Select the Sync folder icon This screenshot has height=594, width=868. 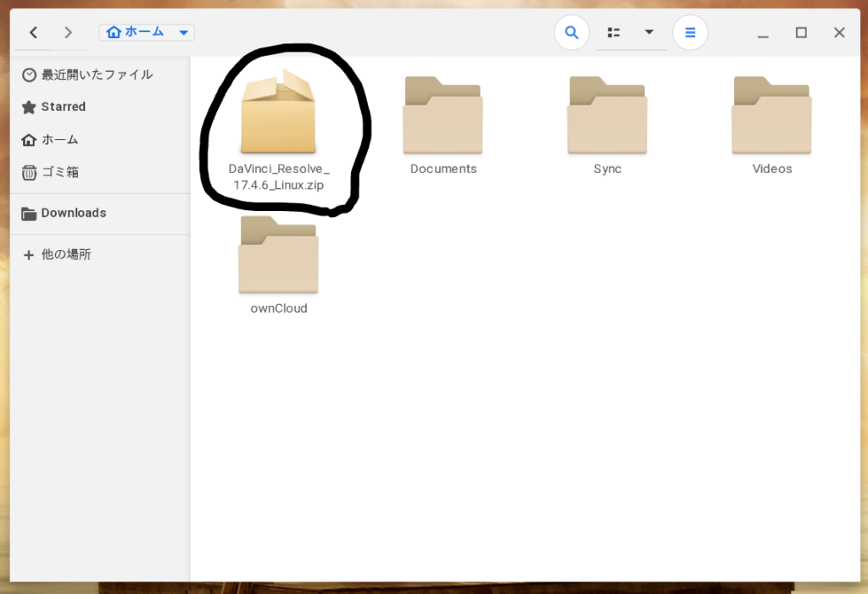tap(607, 115)
